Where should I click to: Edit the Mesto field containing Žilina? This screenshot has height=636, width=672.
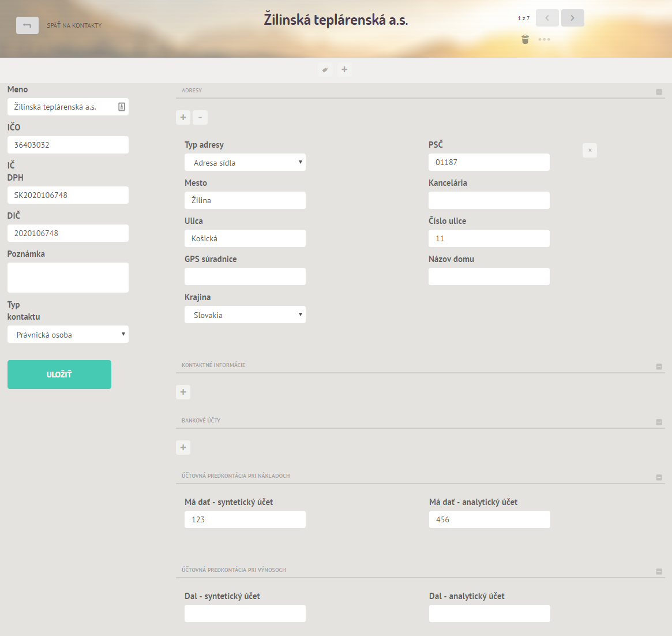coord(245,200)
